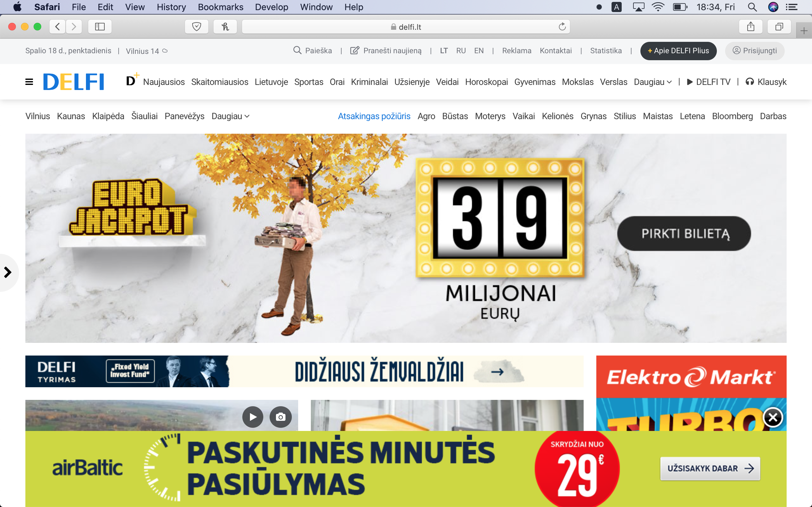Viewport: 812px width, 507px height.
Task: Click the delfi.lt address bar
Action: (x=406, y=27)
